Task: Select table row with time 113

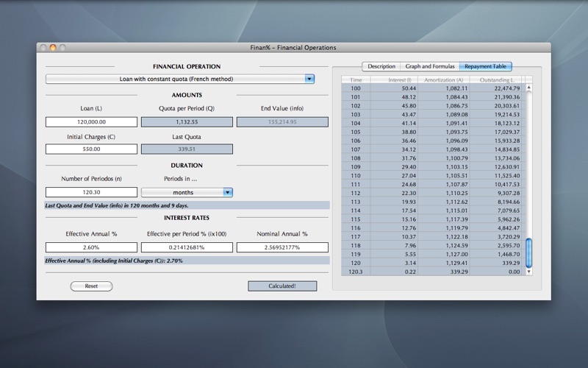Action: [433, 202]
